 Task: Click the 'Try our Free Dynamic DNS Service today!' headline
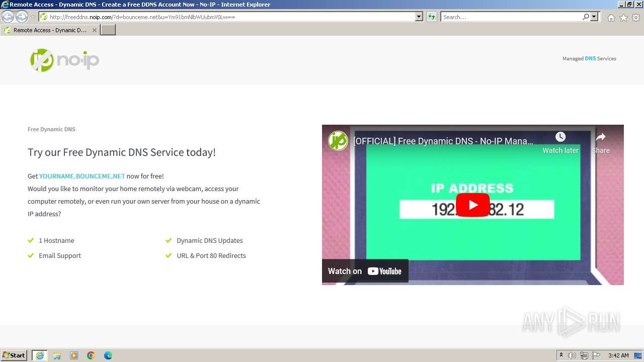click(122, 152)
